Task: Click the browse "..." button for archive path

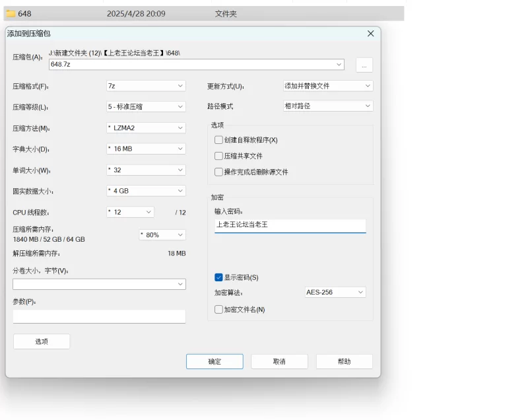Action: point(364,65)
